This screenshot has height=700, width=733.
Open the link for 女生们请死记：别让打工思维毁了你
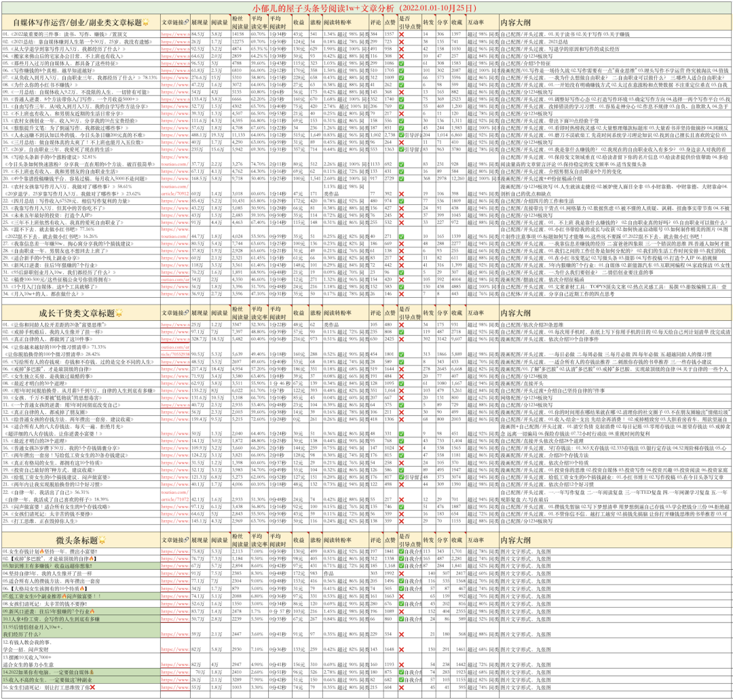(175, 687)
